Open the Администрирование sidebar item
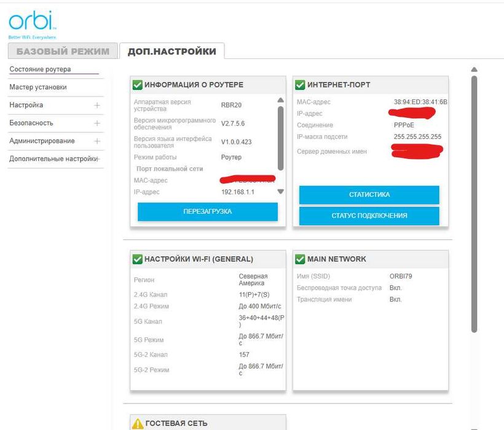504x430 pixels. click(x=42, y=141)
